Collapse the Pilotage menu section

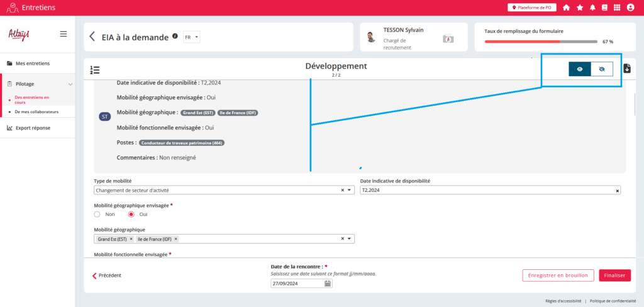tap(70, 84)
